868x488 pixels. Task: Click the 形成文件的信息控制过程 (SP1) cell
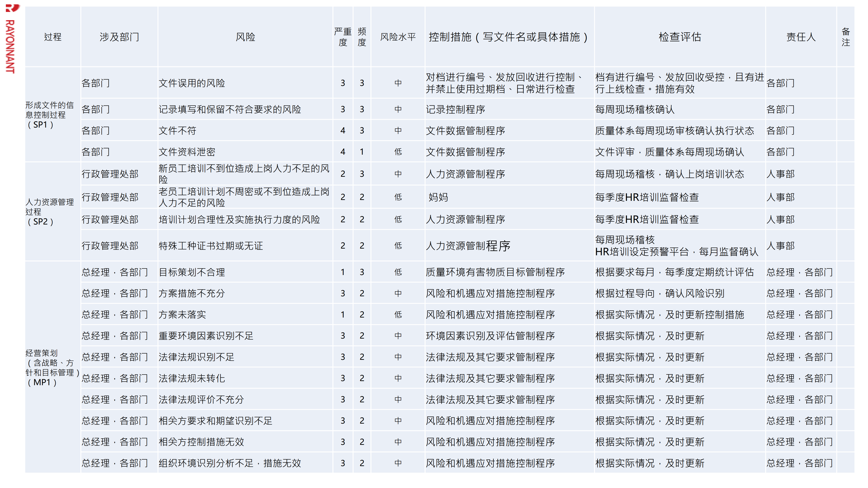pyautogui.click(x=53, y=115)
